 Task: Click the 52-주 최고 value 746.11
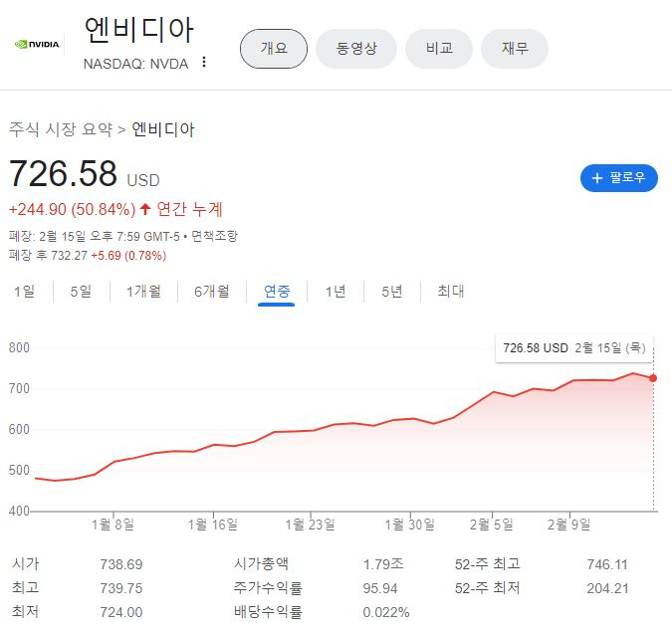(607, 564)
